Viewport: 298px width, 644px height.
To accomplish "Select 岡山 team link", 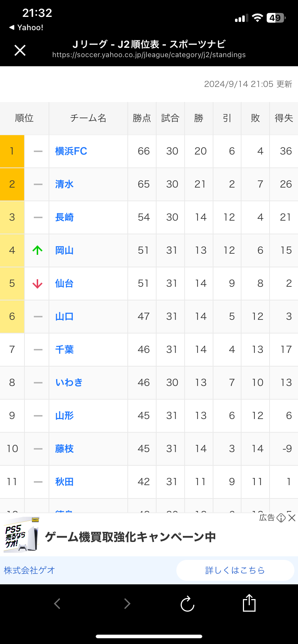I will (64, 250).
